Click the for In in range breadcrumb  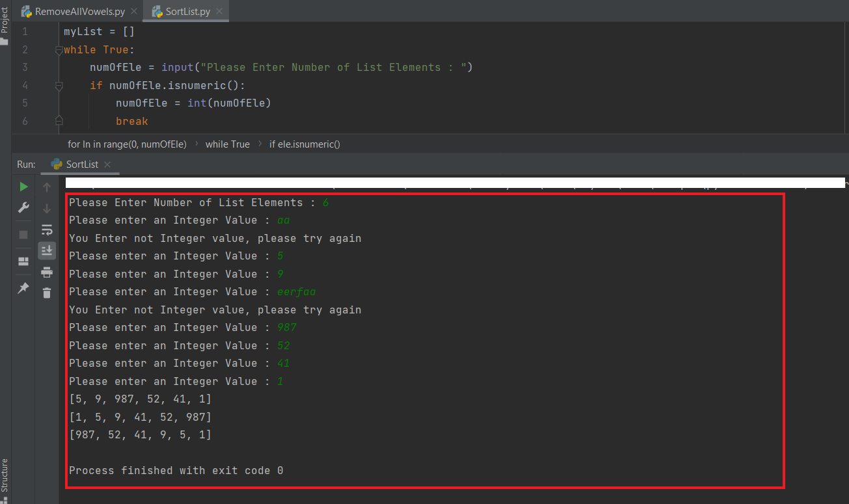pos(127,144)
